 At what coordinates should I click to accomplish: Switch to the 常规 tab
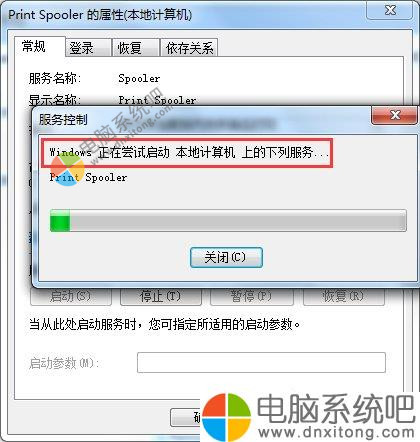pos(33,47)
